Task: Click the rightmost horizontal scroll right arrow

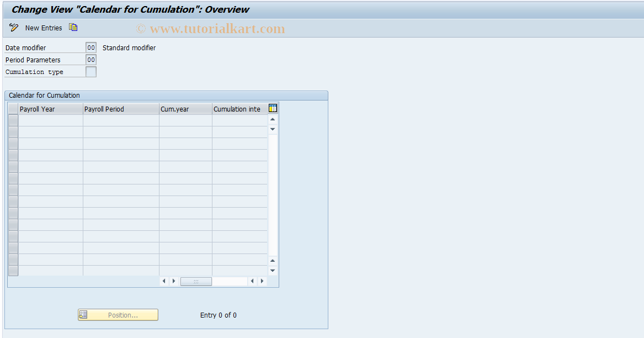Action: tap(262, 281)
